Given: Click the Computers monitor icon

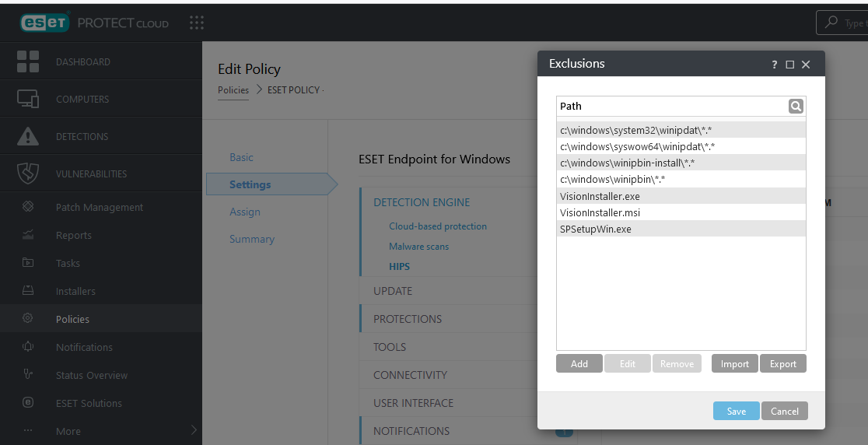Looking at the screenshot, I should click(28, 99).
